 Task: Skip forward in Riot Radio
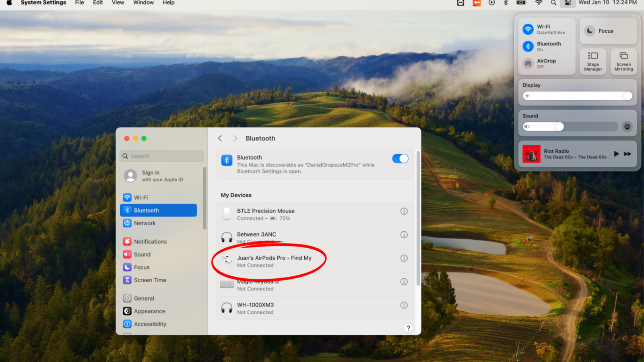click(627, 154)
